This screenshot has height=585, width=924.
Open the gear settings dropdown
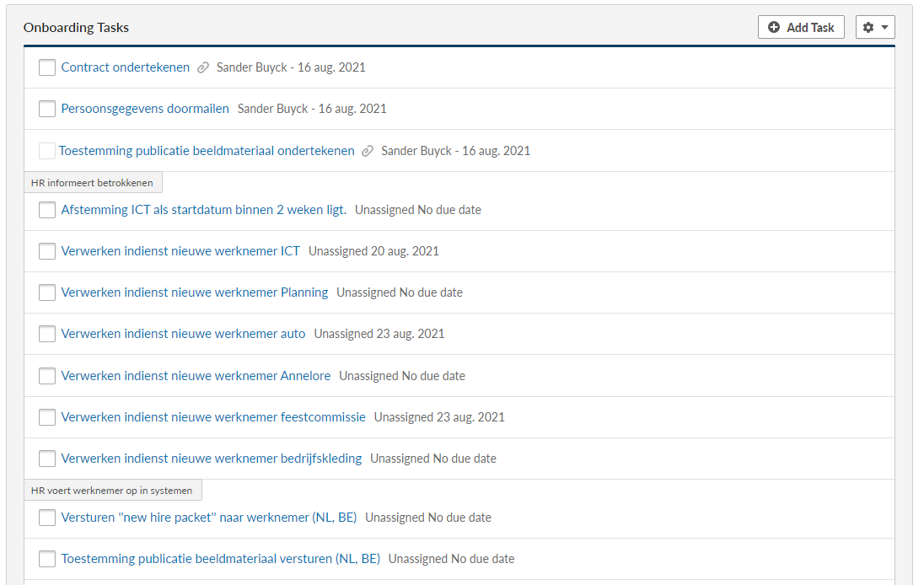[x=874, y=28]
